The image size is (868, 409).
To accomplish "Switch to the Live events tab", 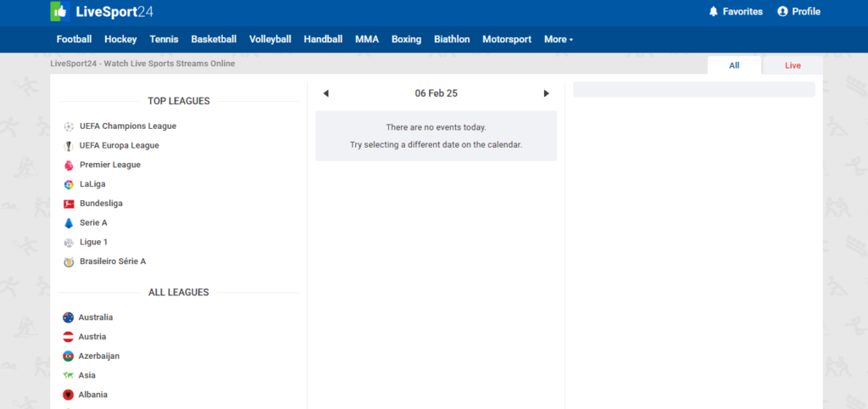I will (793, 65).
